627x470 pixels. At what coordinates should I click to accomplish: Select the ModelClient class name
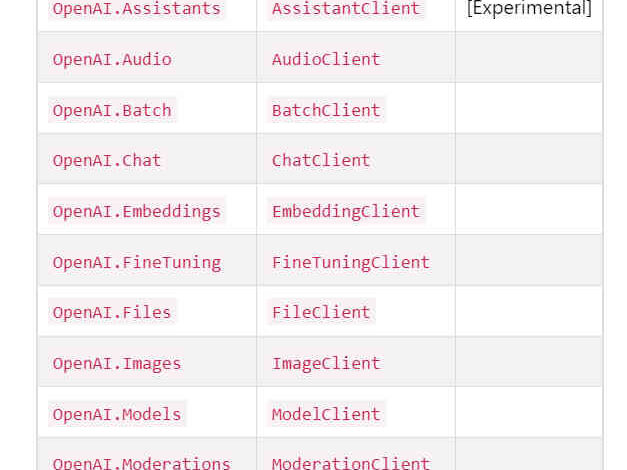[x=326, y=414]
